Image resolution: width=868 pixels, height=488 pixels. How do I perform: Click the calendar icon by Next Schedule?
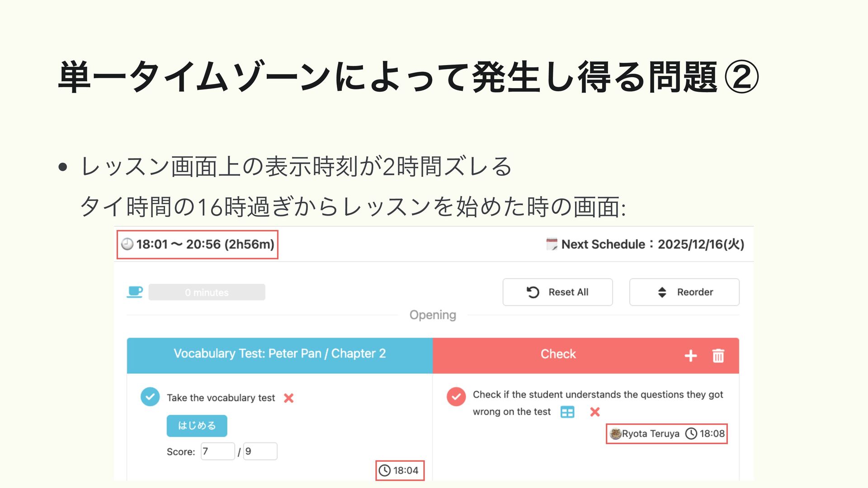pos(552,244)
